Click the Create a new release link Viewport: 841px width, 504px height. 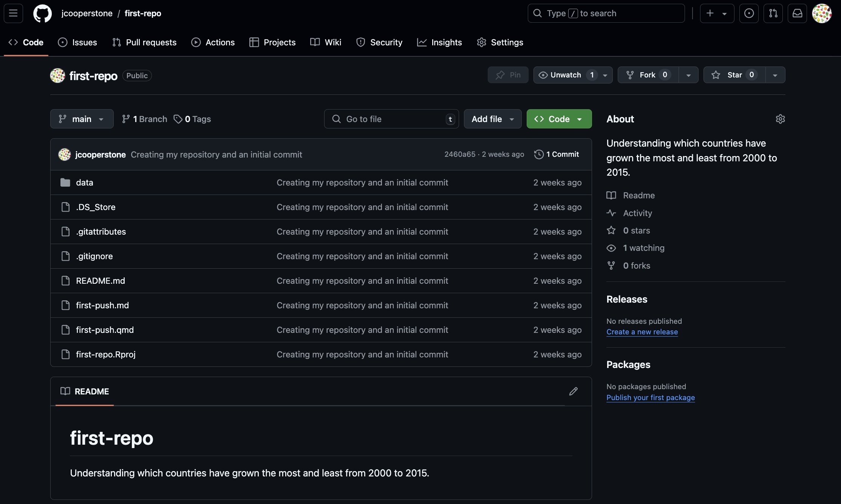(642, 332)
